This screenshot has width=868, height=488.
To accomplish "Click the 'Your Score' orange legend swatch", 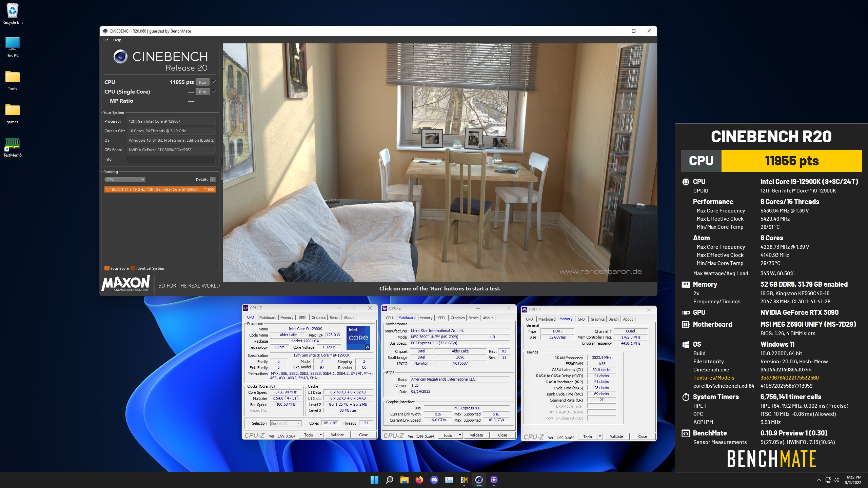I will point(107,268).
